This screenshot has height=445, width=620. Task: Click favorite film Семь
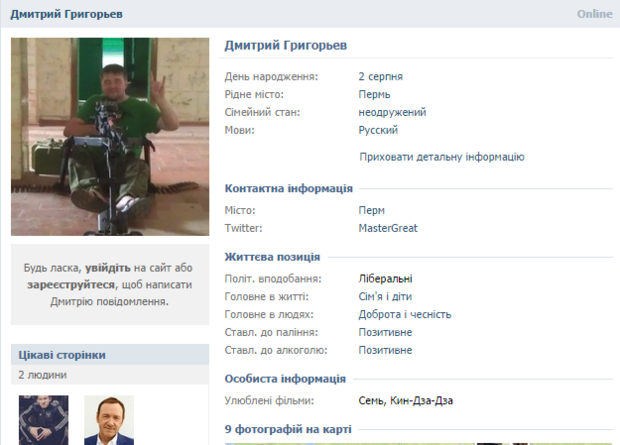coord(370,401)
